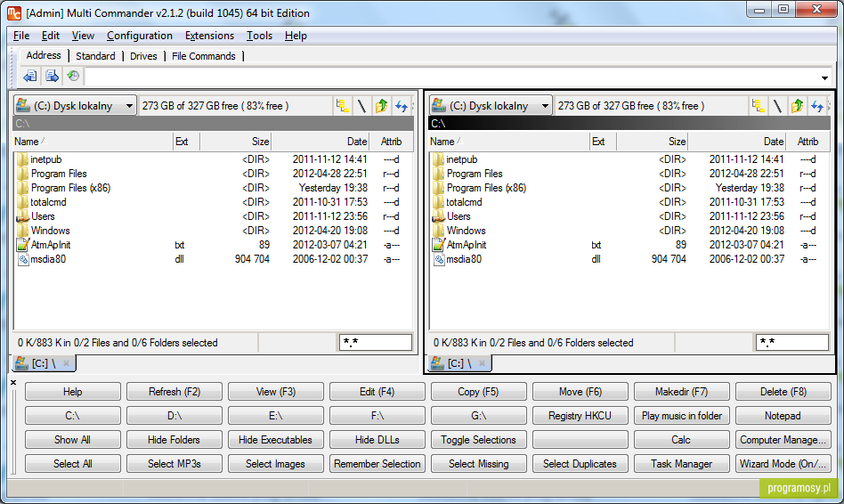Show folder tree in right panel
The width and height of the screenshot is (844, 504).
(759, 106)
